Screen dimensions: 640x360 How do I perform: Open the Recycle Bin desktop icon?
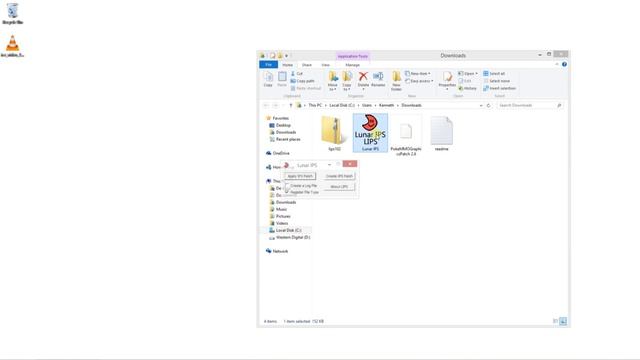(x=13, y=14)
